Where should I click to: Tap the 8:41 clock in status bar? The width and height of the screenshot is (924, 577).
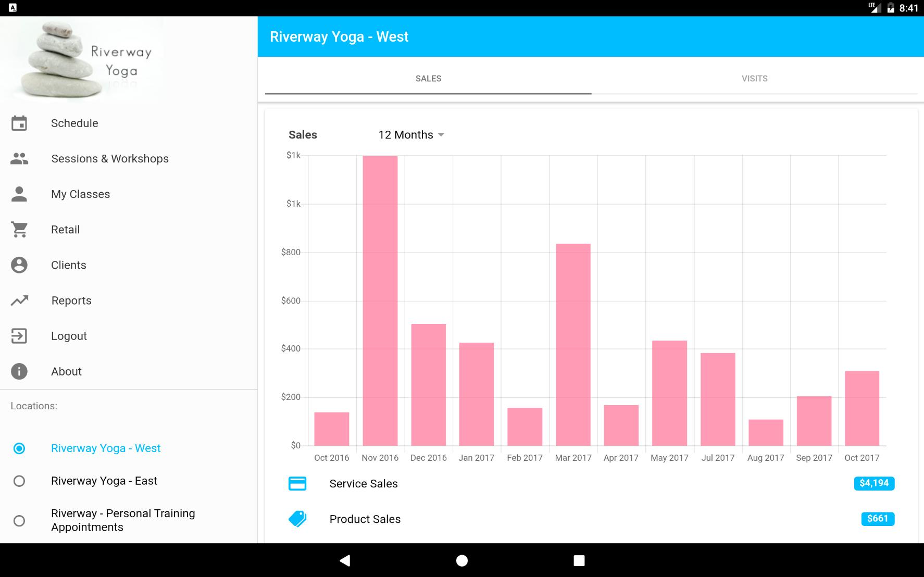tap(909, 8)
